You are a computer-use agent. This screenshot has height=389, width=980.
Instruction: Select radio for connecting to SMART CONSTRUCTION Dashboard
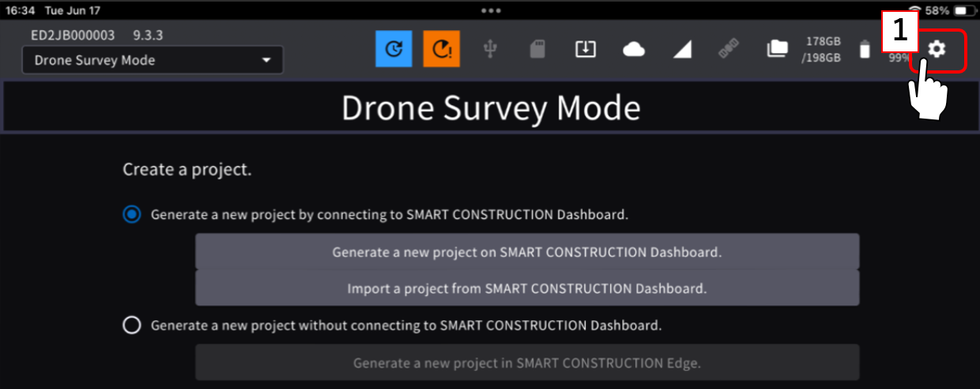pos(132,214)
